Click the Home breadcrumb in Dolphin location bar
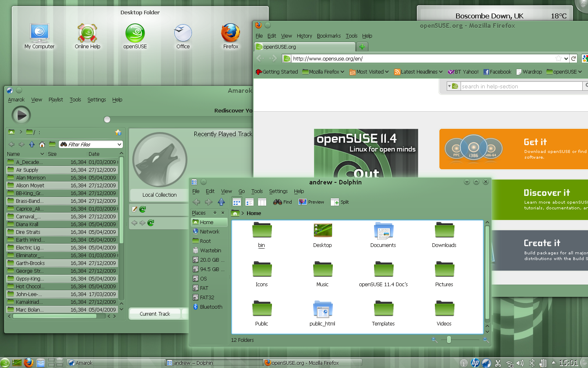Viewport: 588px width, 368px height. point(254,213)
